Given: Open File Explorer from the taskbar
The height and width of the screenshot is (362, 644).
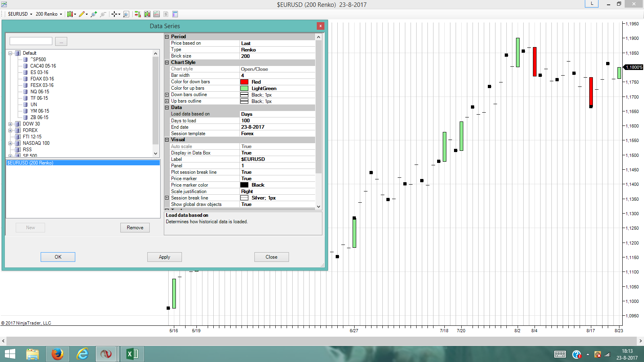Looking at the screenshot, I should [x=33, y=354].
